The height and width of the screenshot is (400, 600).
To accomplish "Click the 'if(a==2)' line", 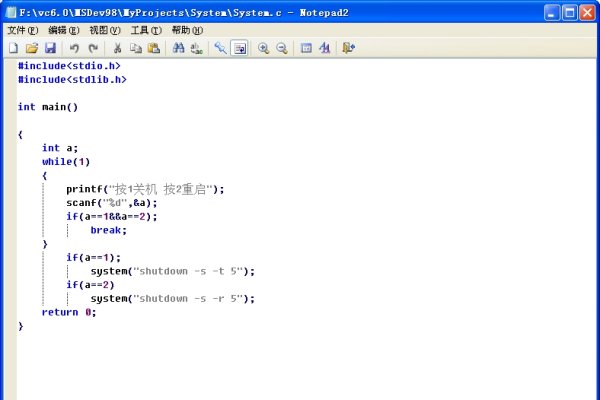I will tap(90, 285).
